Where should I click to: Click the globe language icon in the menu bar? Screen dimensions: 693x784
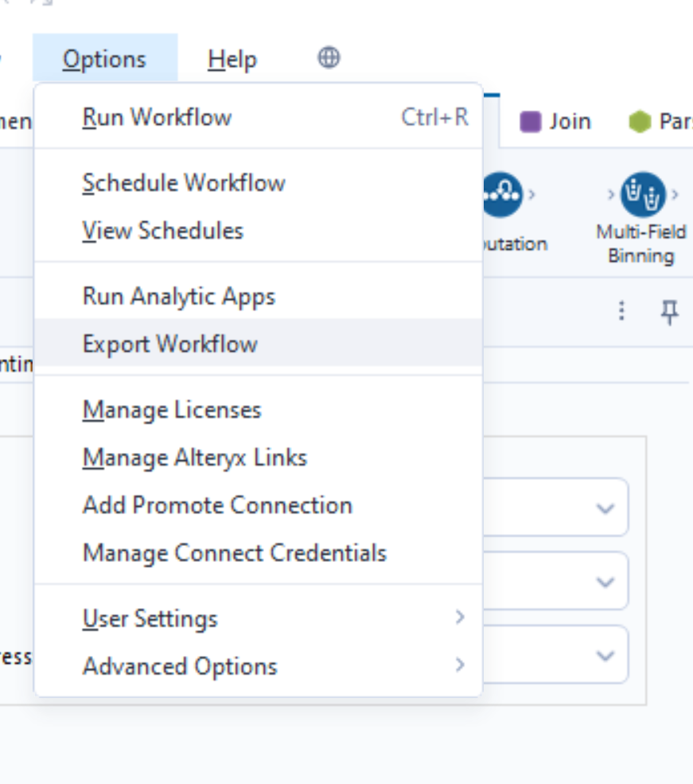pos(329,58)
